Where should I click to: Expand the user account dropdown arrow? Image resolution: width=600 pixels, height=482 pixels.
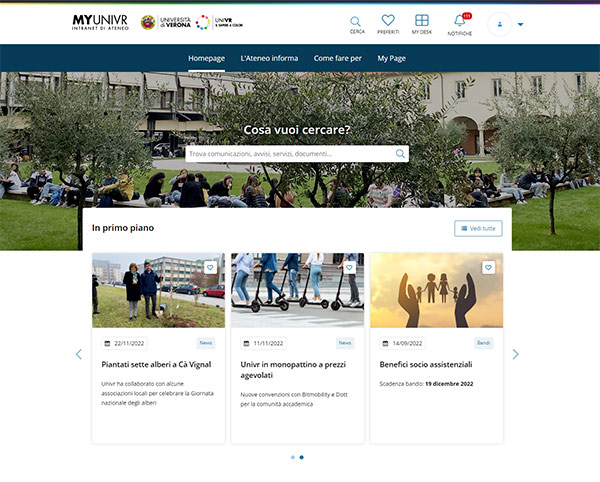click(x=521, y=24)
